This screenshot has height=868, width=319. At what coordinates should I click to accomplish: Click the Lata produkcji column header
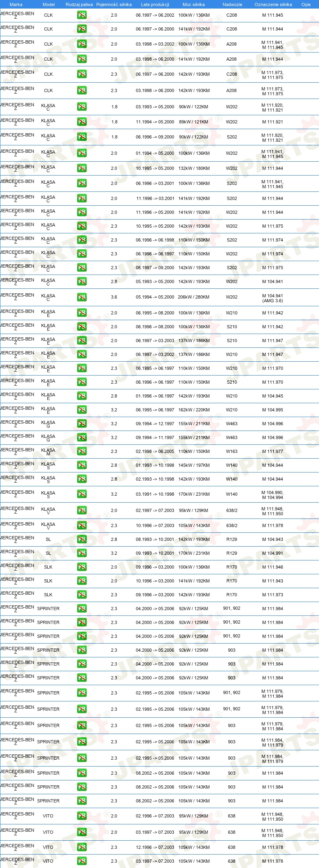pos(155,4)
